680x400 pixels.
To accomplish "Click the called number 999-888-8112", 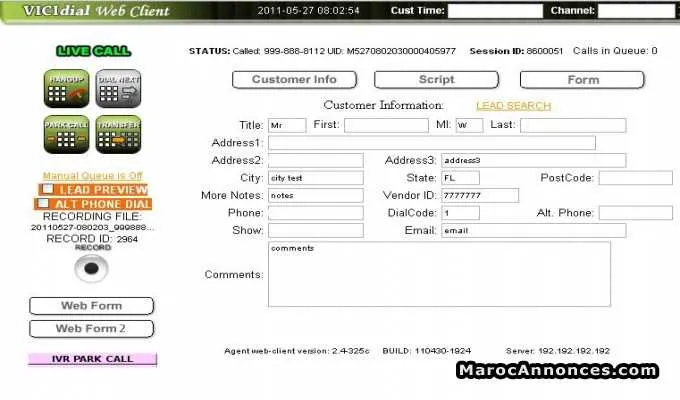I will 294,51.
